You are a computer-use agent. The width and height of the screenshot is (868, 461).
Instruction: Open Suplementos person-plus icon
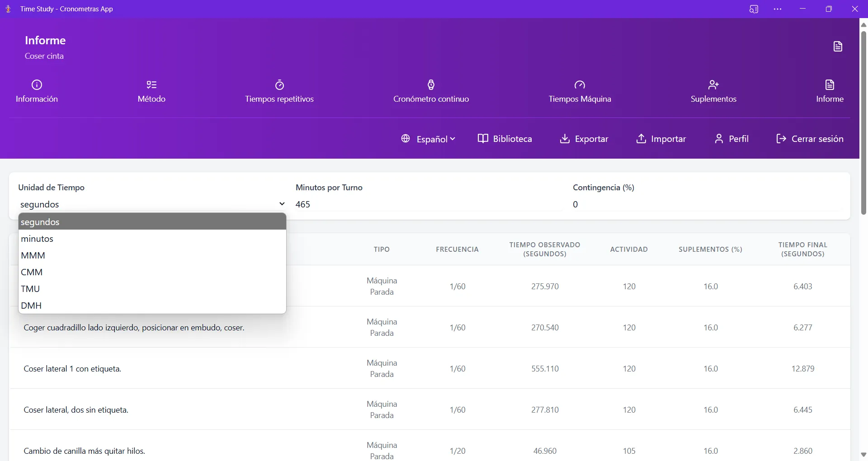pyautogui.click(x=713, y=85)
